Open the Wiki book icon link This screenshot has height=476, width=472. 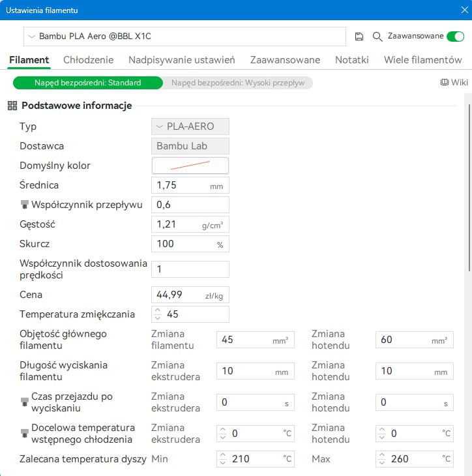[445, 82]
